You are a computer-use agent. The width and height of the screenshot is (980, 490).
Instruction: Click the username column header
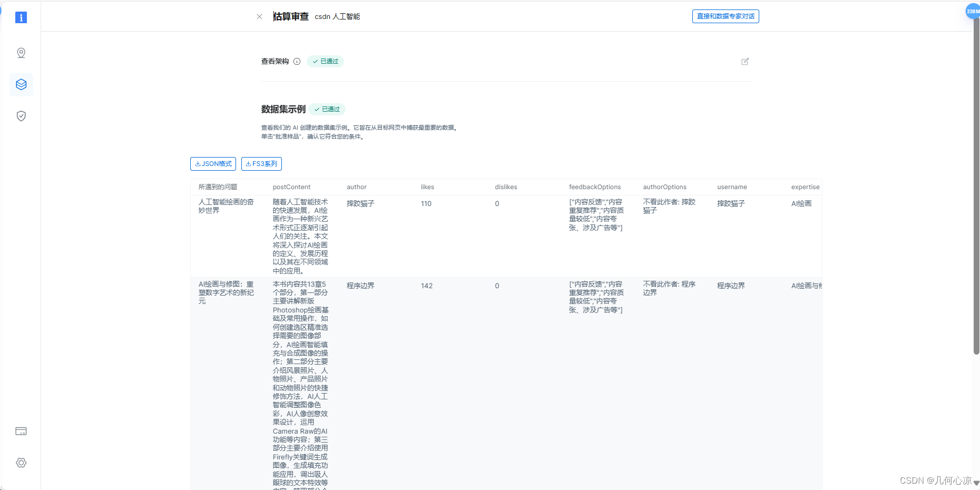point(732,187)
